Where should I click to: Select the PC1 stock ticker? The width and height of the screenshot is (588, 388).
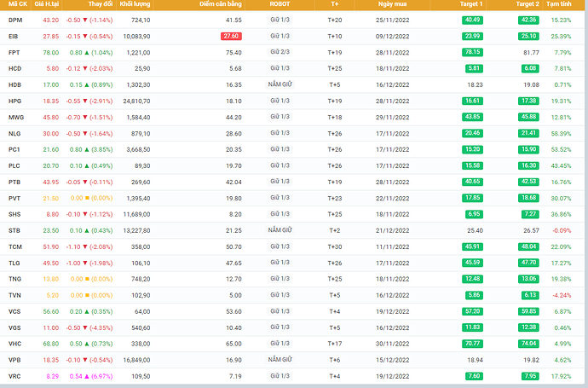pyautogui.click(x=14, y=149)
